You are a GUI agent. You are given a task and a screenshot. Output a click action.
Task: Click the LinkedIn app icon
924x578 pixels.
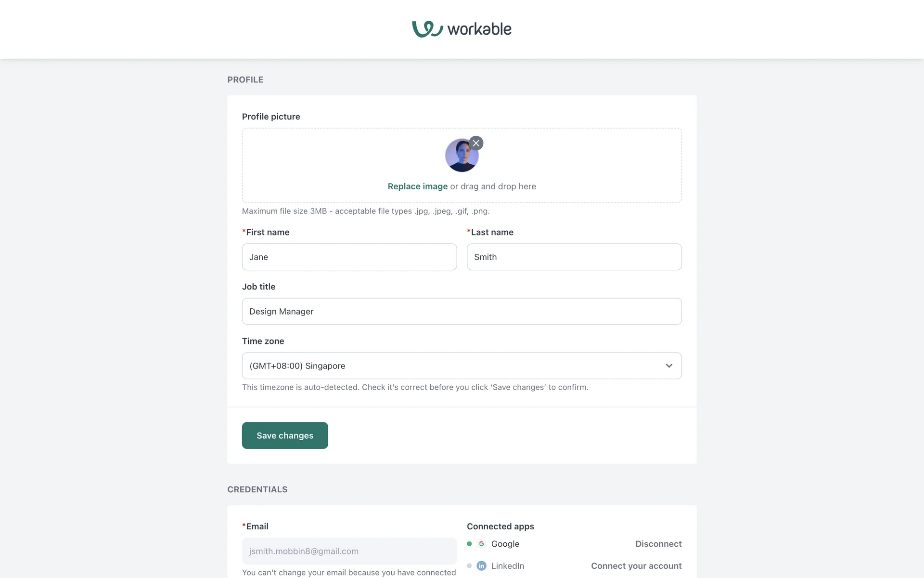[x=481, y=566]
